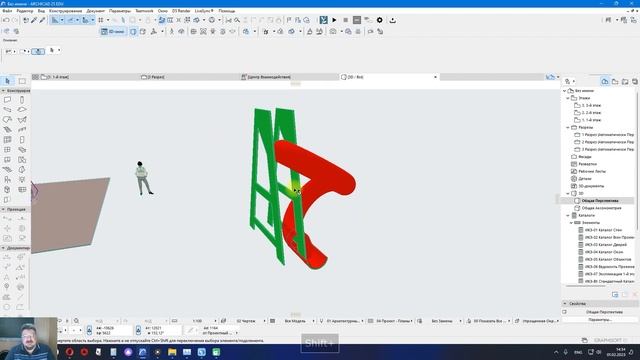Open ИКЭ-03 Каталог Дверей entry
The width and height of the screenshot is (640, 360).
pos(606,245)
